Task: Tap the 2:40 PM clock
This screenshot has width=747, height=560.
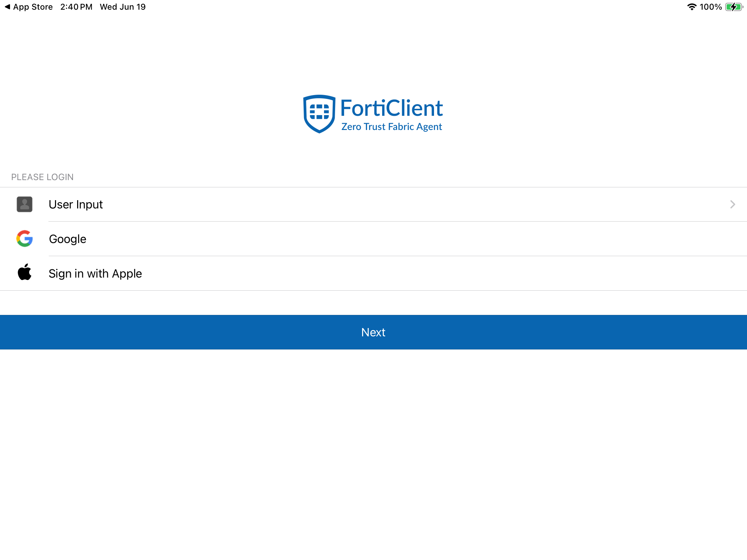Action: [76, 7]
